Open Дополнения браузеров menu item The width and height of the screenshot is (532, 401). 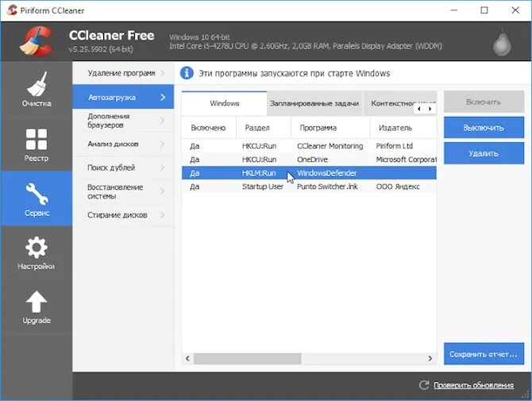(124, 121)
